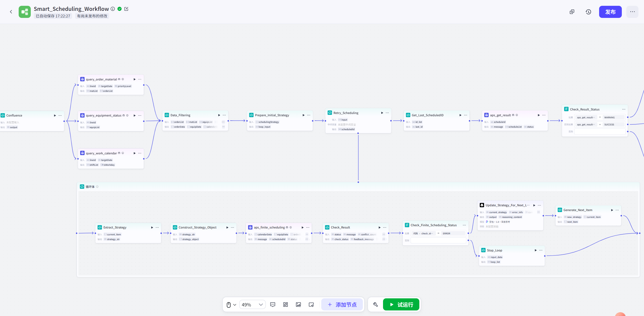Select the Check_Finite_Scheduling_Status IF icon

tap(407, 225)
